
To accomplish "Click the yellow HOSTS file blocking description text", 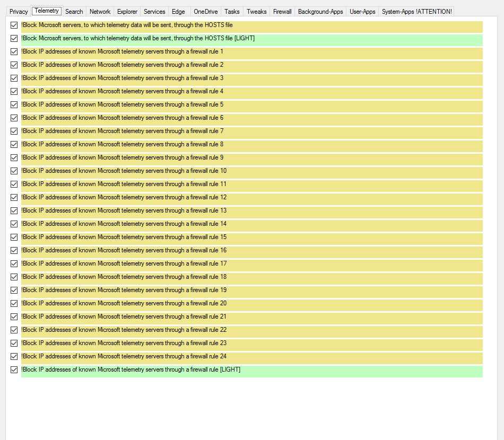I will (127, 25).
